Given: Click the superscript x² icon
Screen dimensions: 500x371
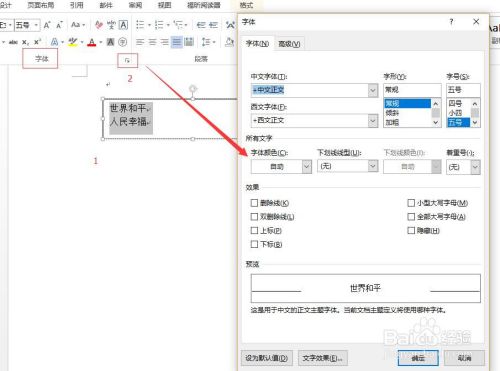Looking at the screenshot, I should (x=37, y=42).
